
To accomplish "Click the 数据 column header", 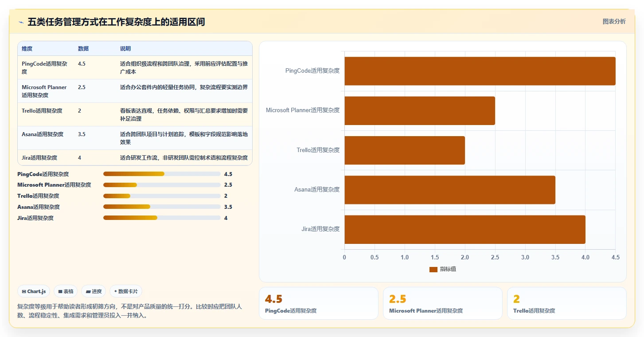I will (x=83, y=49).
